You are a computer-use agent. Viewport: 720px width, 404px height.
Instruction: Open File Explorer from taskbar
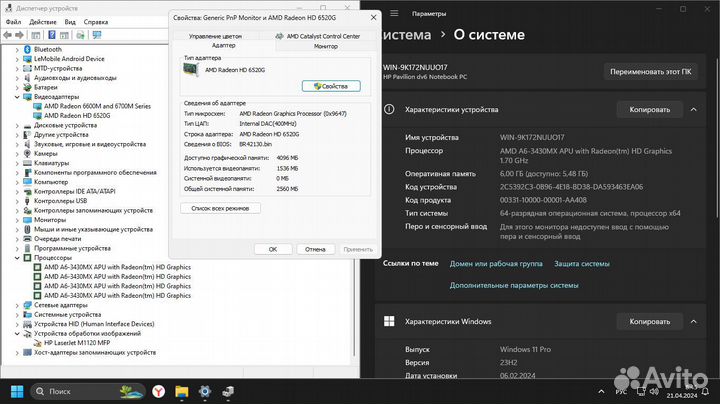(182, 392)
